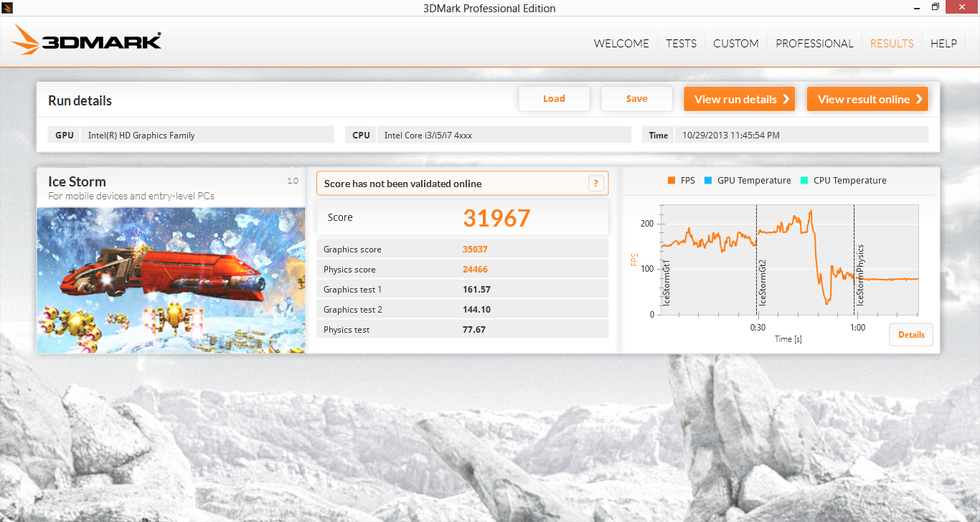
Task: Open the HELP tab
Action: click(943, 44)
